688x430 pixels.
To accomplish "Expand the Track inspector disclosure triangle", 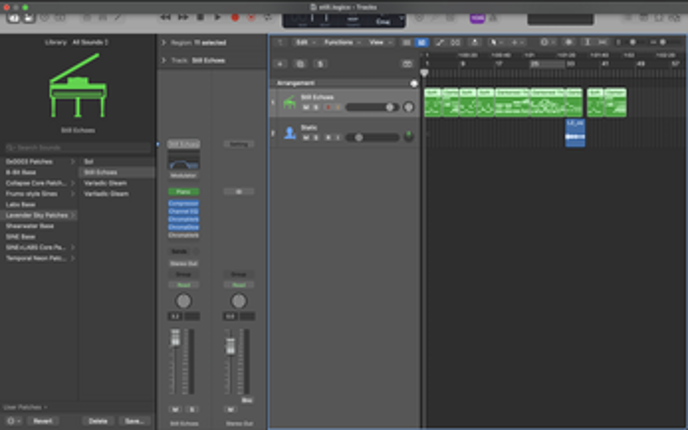I will pos(163,60).
